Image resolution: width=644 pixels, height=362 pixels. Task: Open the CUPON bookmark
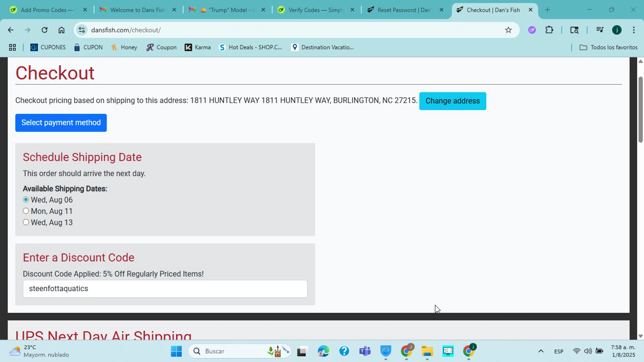pos(88,48)
